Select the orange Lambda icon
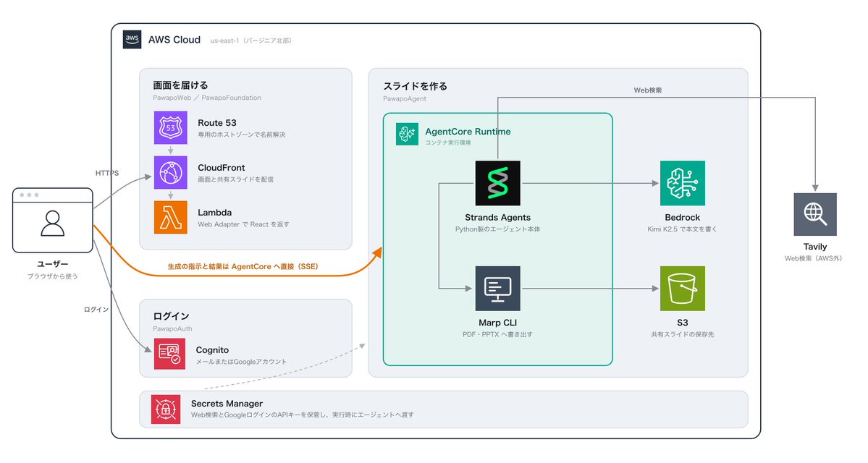Viewport: 868px width, 463px height. point(171,218)
